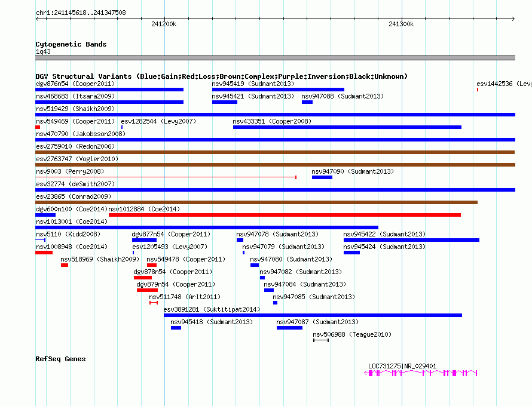Select the nsv1013001 (Coe2014) label
This screenshot has height=406, width=532.
pos(72,222)
